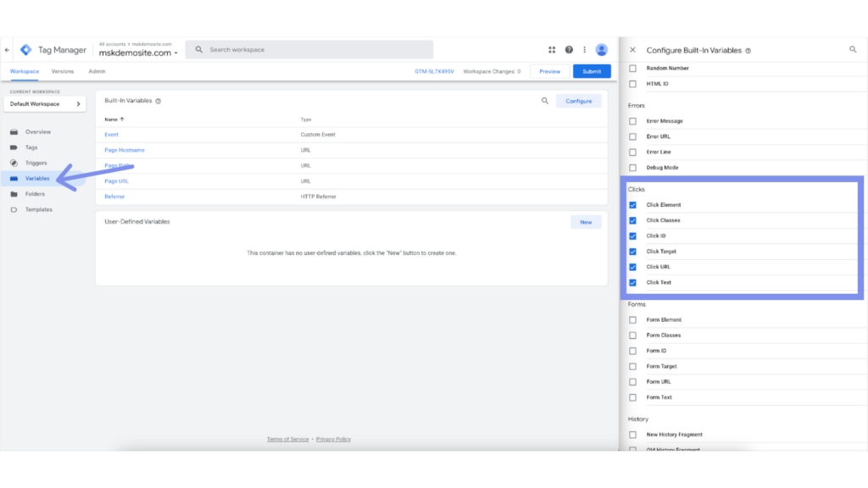Click the blue Submit button
This screenshot has width=868, height=488.
pyautogui.click(x=592, y=71)
